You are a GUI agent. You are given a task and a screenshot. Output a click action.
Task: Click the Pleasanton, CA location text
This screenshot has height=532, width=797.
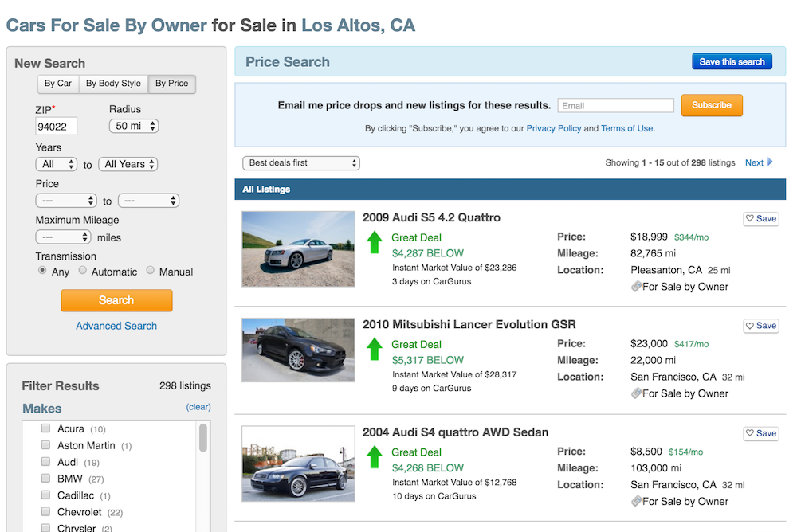(666, 270)
